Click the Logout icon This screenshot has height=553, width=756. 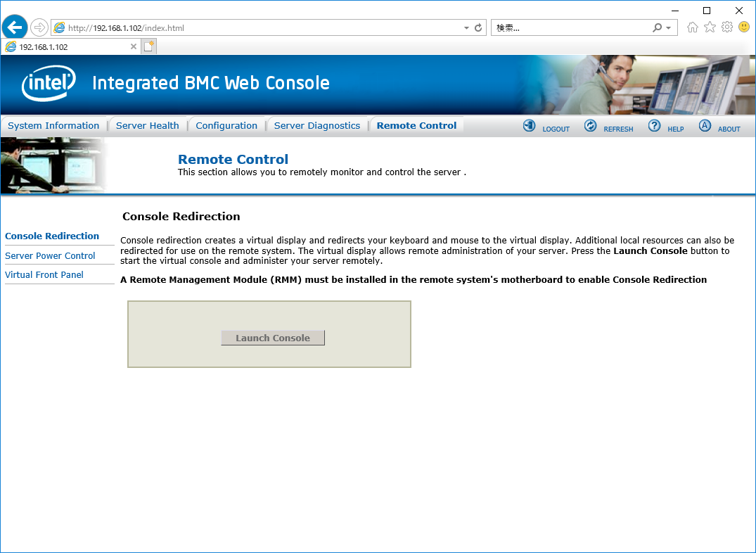coord(529,126)
